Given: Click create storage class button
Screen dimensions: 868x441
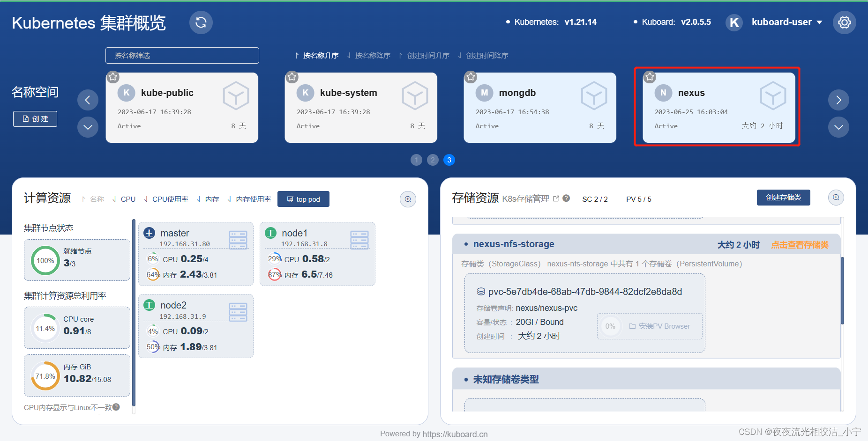Looking at the screenshot, I should [x=784, y=198].
